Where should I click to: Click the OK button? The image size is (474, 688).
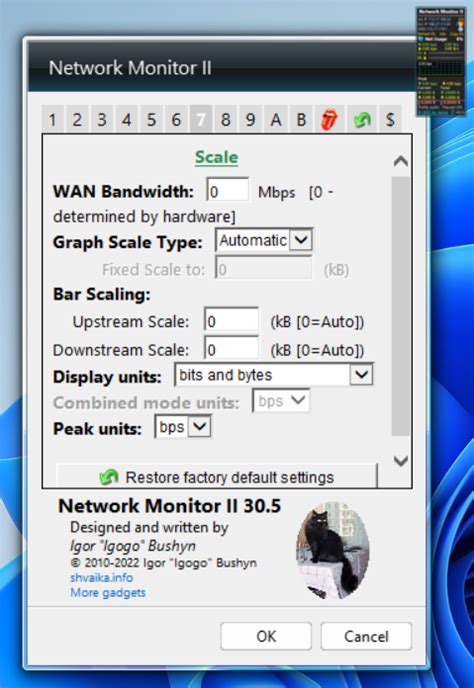(266, 636)
